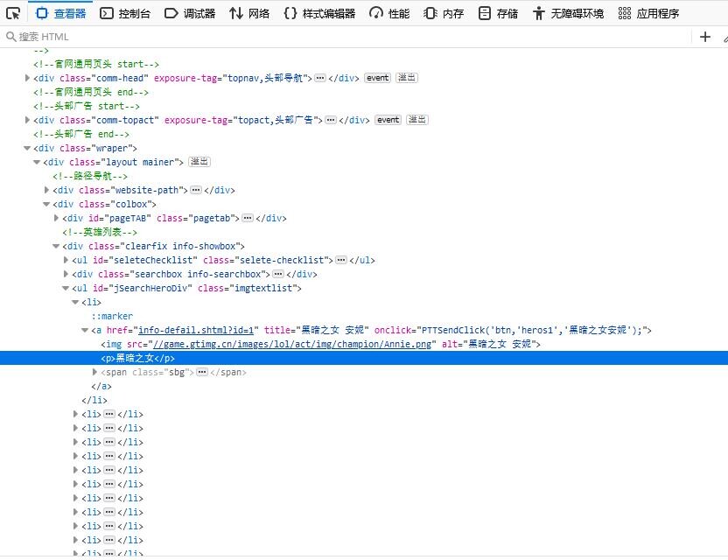Click the plus icon to add node

coord(705,37)
